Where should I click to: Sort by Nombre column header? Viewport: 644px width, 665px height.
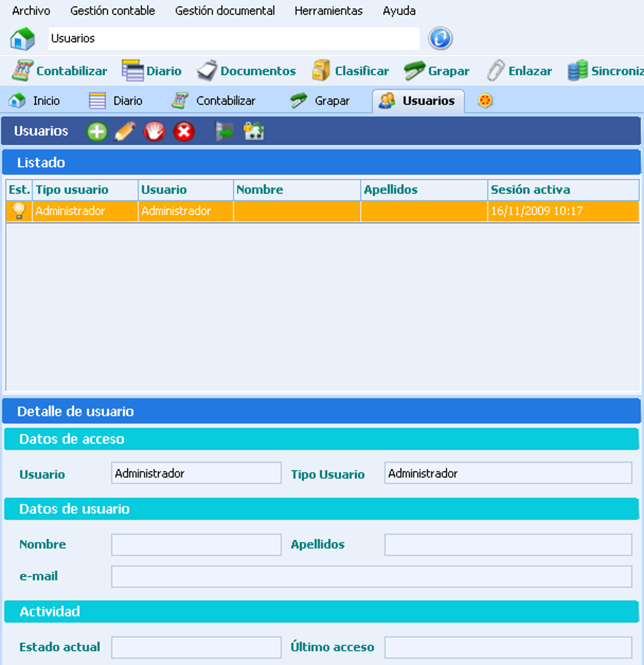pos(297,189)
